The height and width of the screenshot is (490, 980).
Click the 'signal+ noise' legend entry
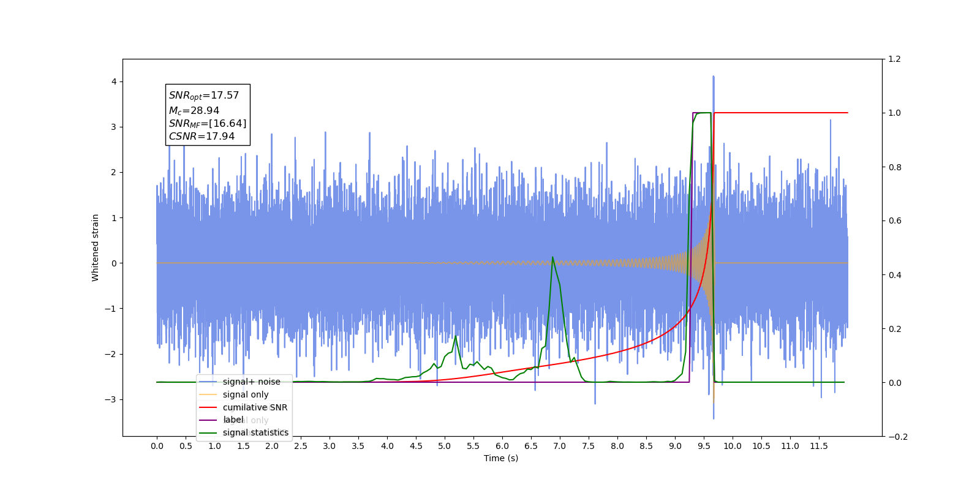coord(239,382)
